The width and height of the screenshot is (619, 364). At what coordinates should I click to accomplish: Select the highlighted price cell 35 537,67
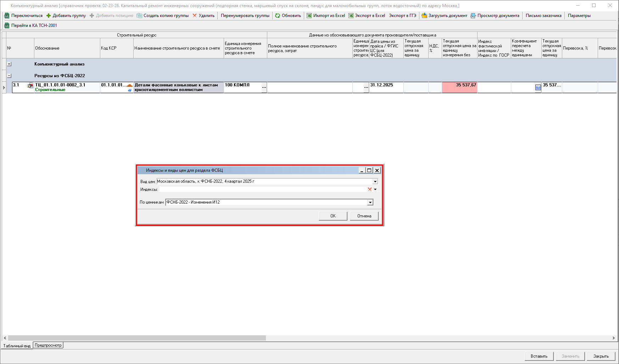pos(459,87)
